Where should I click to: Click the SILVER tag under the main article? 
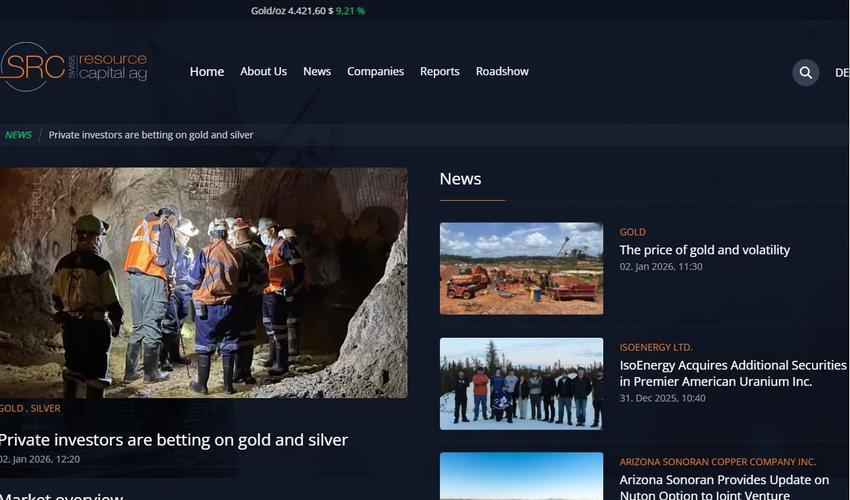[x=46, y=408]
